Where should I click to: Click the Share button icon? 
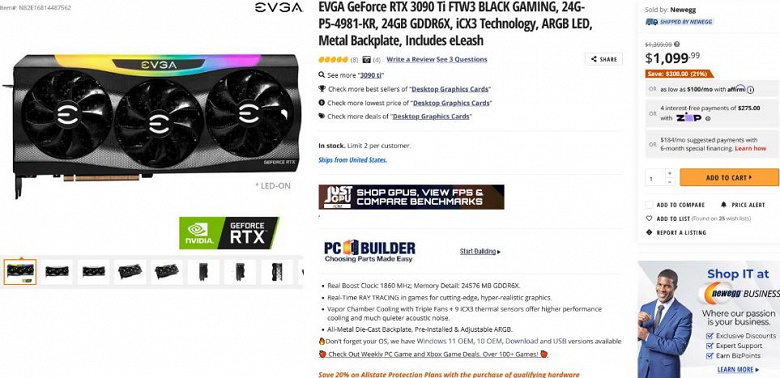coord(593,60)
